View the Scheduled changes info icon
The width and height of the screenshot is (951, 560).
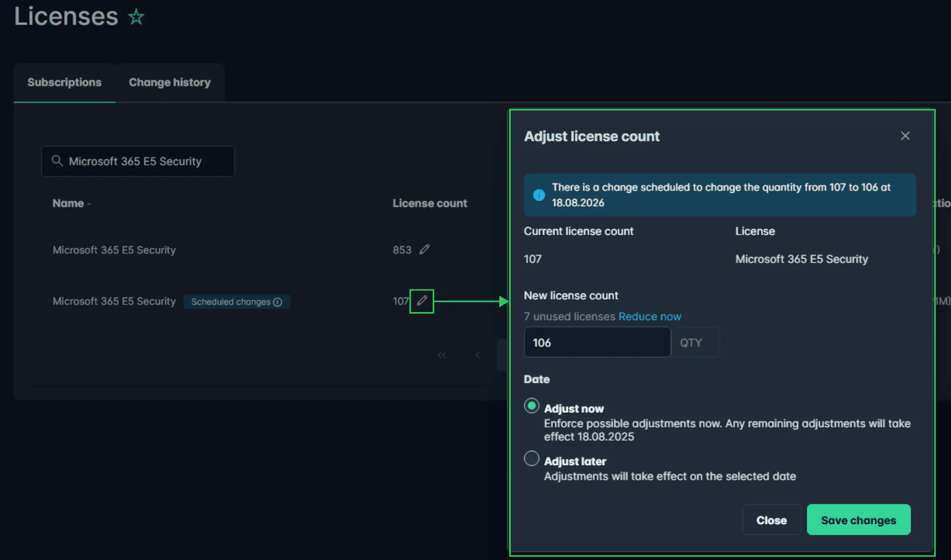(278, 302)
